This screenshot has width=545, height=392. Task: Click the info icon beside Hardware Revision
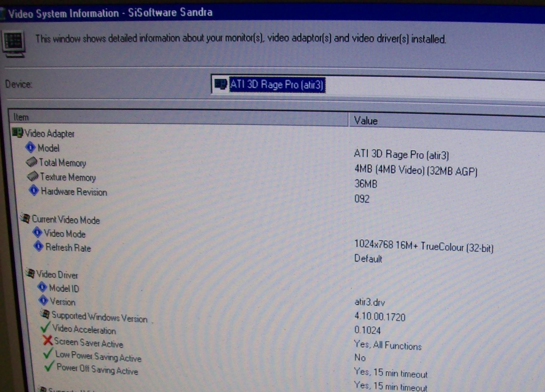point(34,190)
